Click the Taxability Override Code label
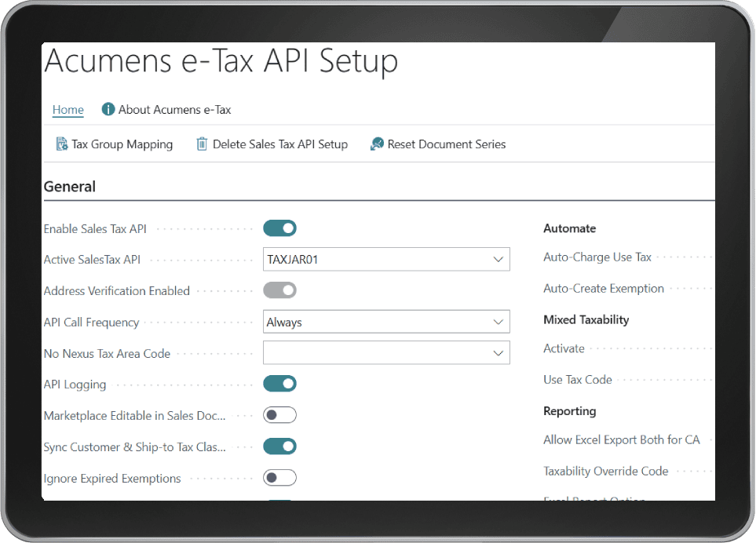 (x=606, y=472)
